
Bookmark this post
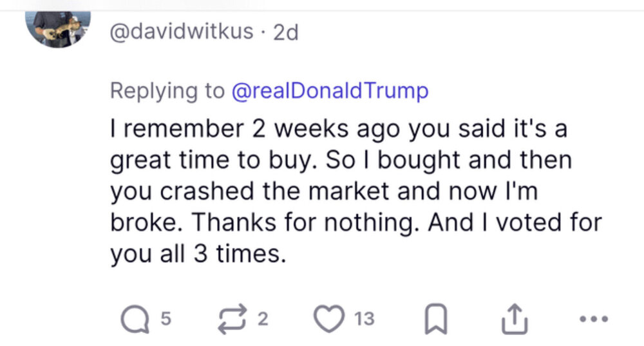437,319
